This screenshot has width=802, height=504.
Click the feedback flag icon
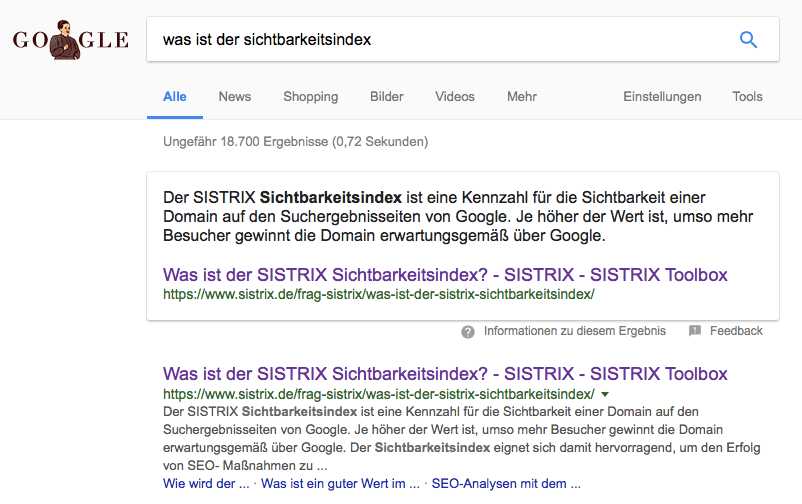tap(695, 331)
